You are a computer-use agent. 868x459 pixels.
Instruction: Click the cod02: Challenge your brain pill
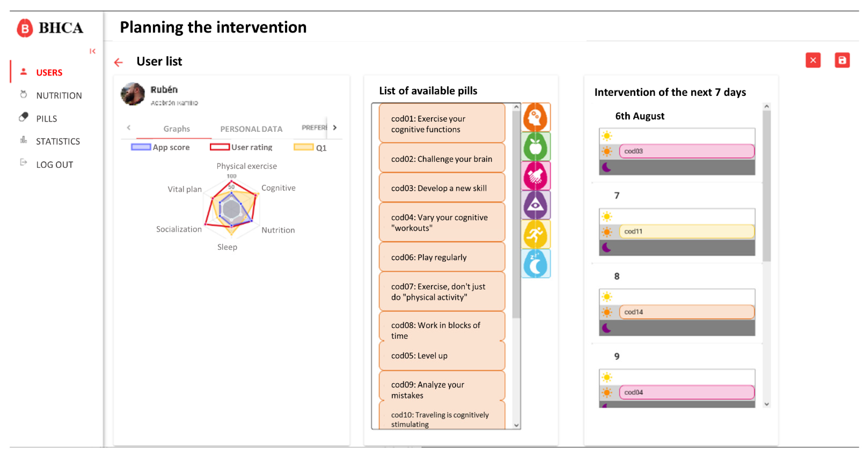441,159
